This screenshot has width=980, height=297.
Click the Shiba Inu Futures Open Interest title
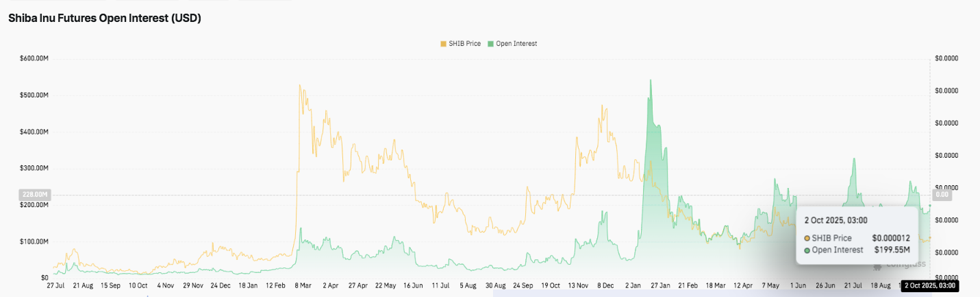pyautogui.click(x=104, y=19)
